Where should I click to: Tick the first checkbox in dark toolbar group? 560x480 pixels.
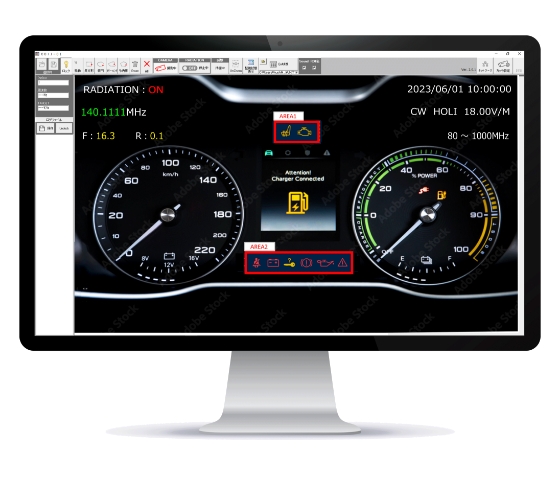click(x=304, y=68)
